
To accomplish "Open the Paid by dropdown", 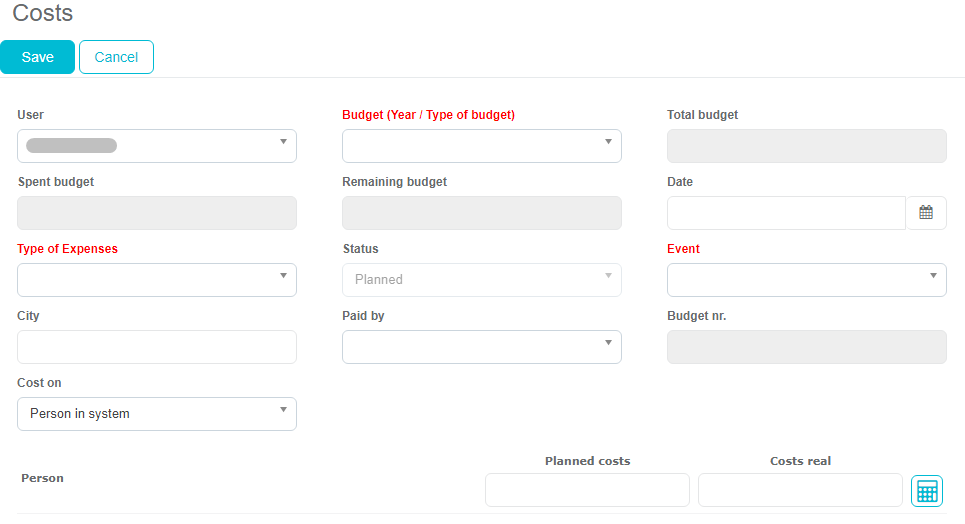I will (x=482, y=347).
